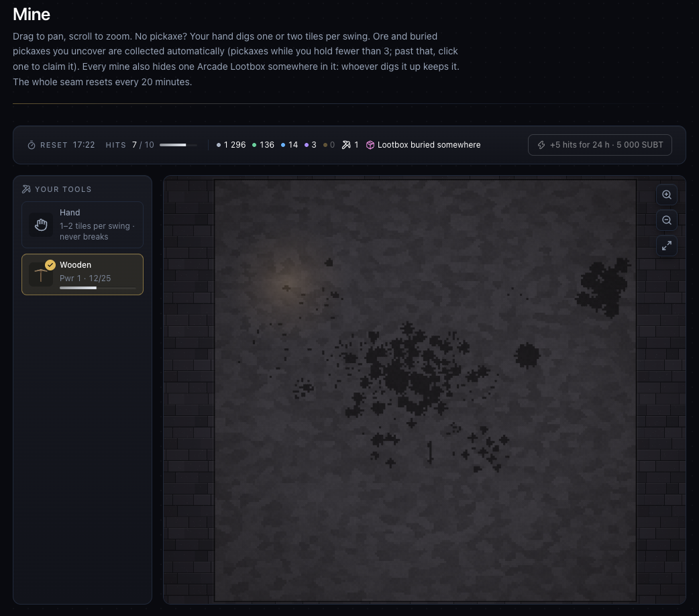The height and width of the screenshot is (616, 699).
Task: Select the Wooden pickaxe icon
Action: [x=41, y=274]
